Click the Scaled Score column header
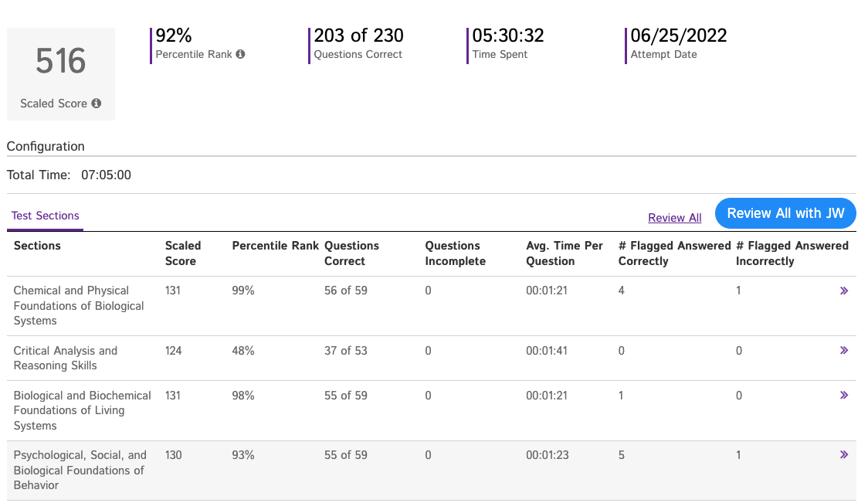Viewport: 868px width, 503px height. 183,253
